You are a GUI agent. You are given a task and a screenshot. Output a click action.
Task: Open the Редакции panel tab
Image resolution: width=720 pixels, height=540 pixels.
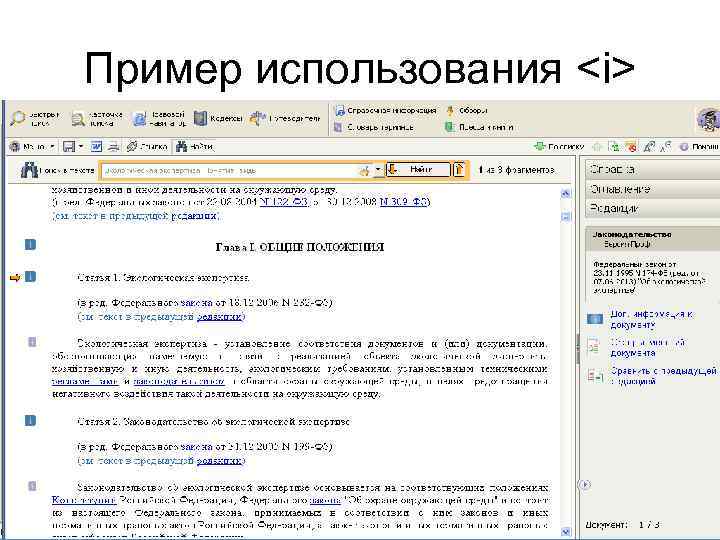pyautogui.click(x=652, y=208)
